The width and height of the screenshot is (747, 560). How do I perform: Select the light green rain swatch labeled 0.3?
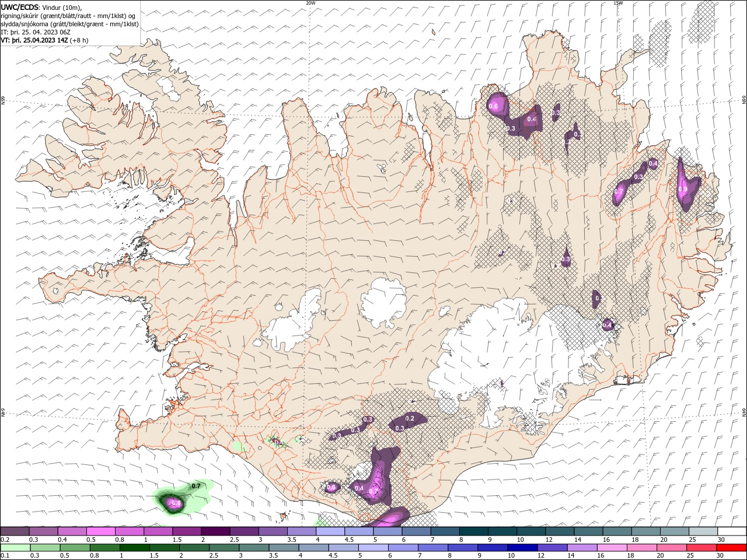pyautogui.click(x=46, y=548)
